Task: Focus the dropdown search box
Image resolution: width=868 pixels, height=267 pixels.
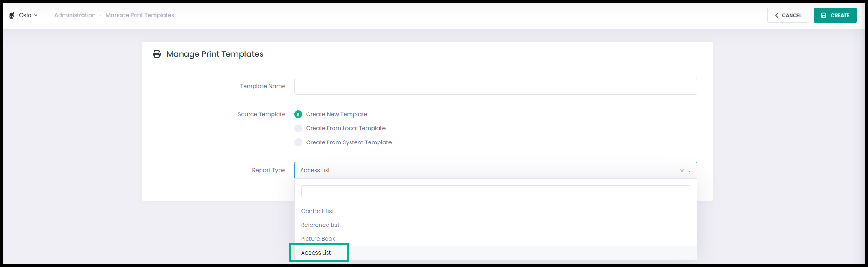Action: [495, 192]
